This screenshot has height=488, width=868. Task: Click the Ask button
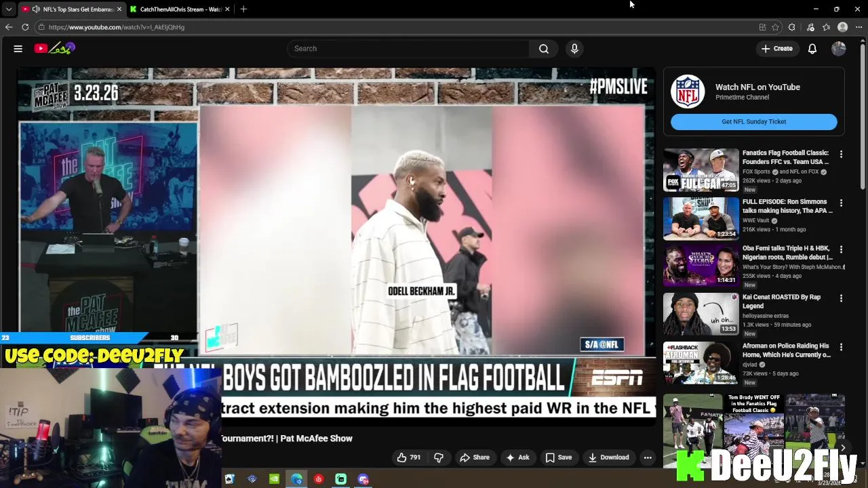[517, 457]
